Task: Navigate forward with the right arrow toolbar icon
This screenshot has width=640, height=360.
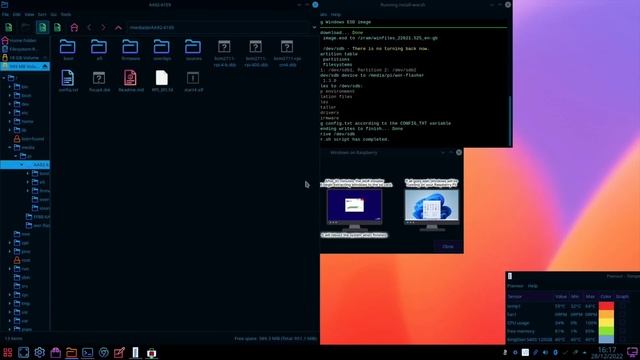Action: click(x=103, y=27)
